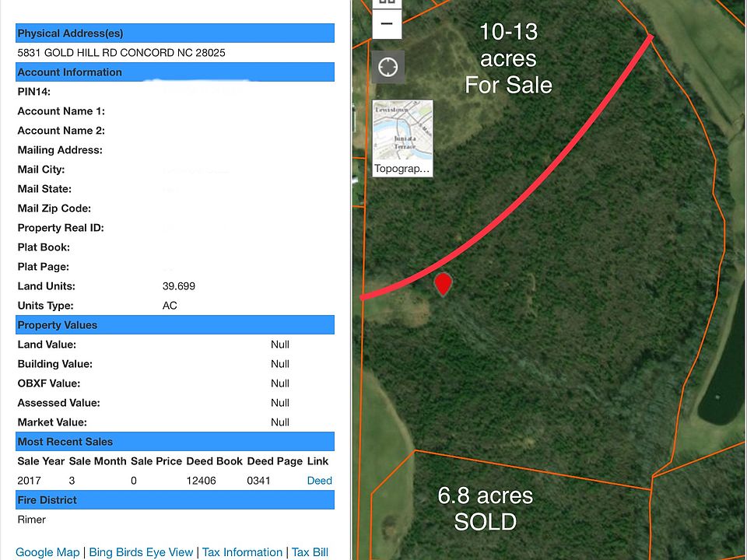The width and height of the screenshot is (747, 560).
Task: Click the 5831 Gold Hill Rd address text
Action: tap(121, 53)
